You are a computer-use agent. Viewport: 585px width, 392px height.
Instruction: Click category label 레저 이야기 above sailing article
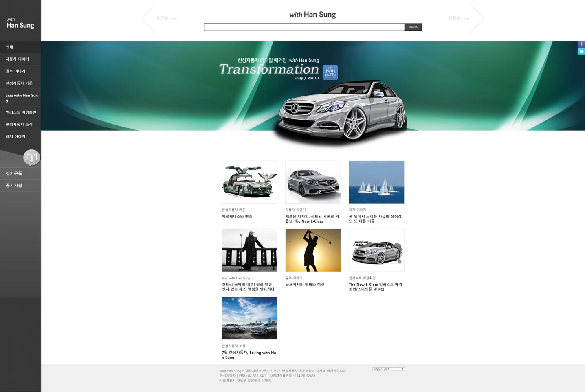click(x=357, y=210)
